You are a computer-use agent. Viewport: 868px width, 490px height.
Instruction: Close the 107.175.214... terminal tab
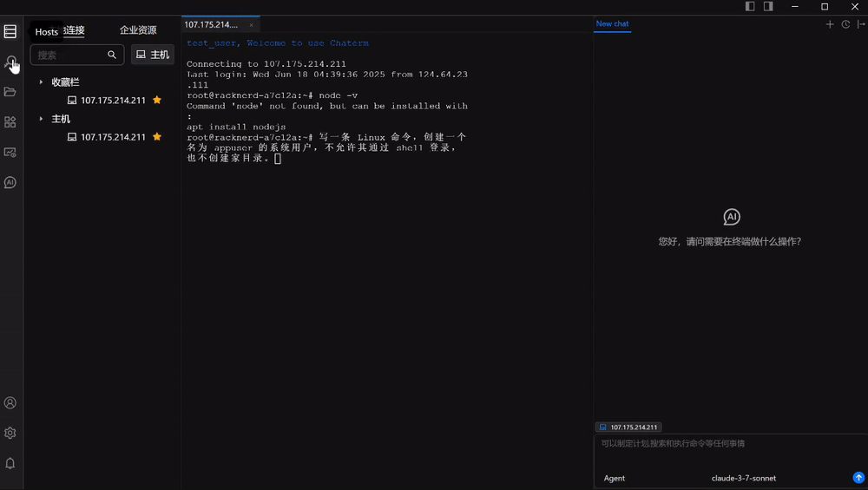[251, 25]
